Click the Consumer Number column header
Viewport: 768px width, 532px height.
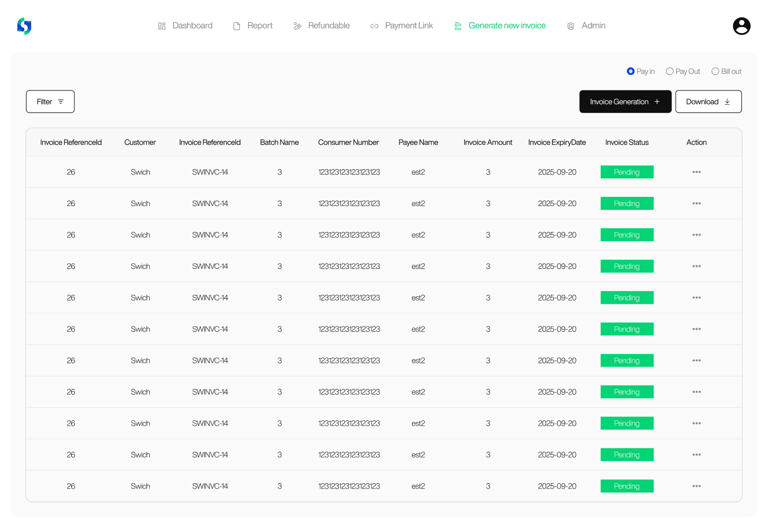pos(348,143)
